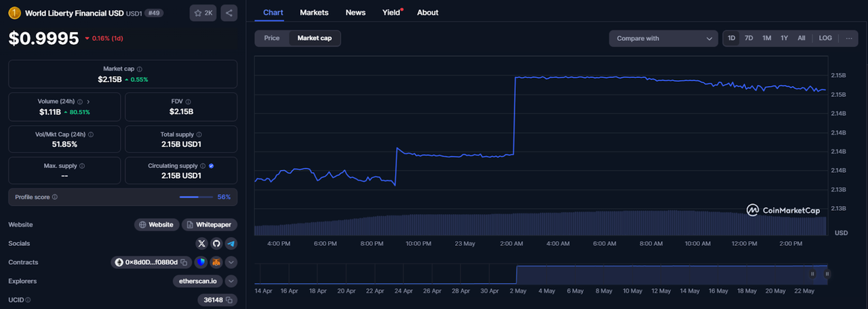This screenshot has height=309, width=868.
Task: Click the range selector mini chart overview
Action: (540, 274)
